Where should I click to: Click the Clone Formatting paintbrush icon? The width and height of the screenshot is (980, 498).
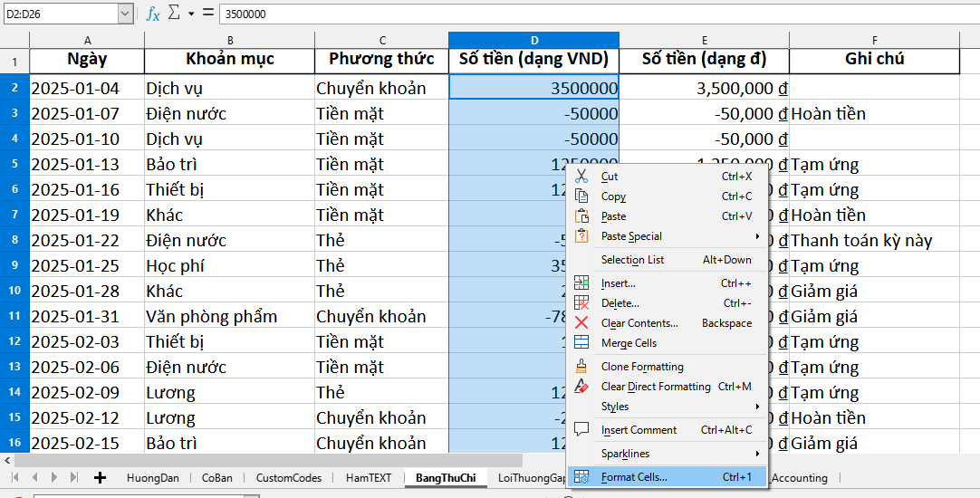tap(581, 366)
